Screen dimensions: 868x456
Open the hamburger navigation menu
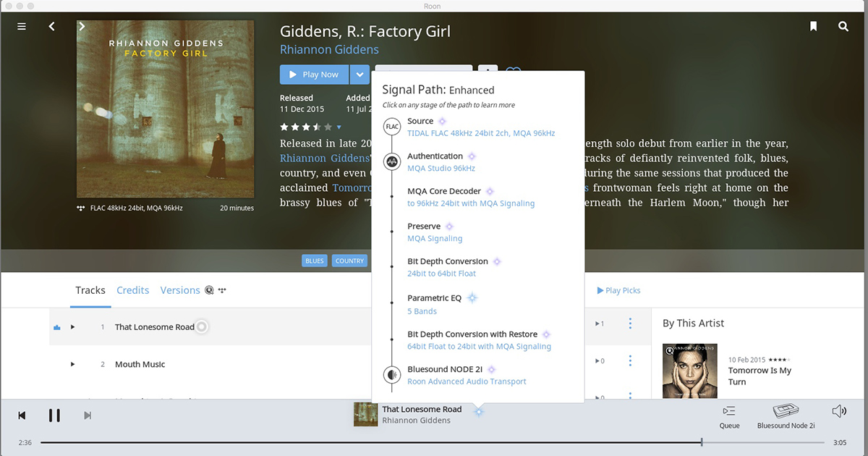pos(22,26)
